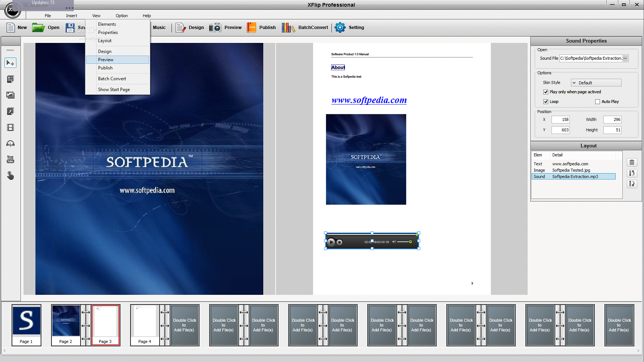Click the Sound File path field

click(x=591, y=58)
